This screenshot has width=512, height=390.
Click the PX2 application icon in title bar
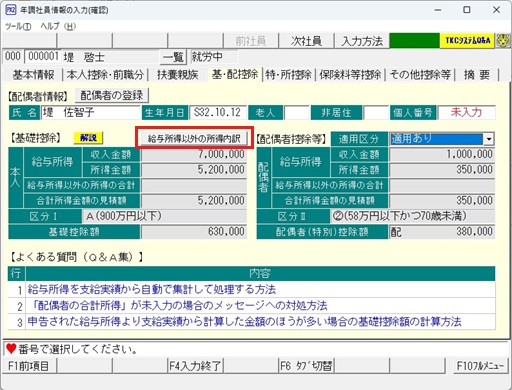click(x=10, y=10)
